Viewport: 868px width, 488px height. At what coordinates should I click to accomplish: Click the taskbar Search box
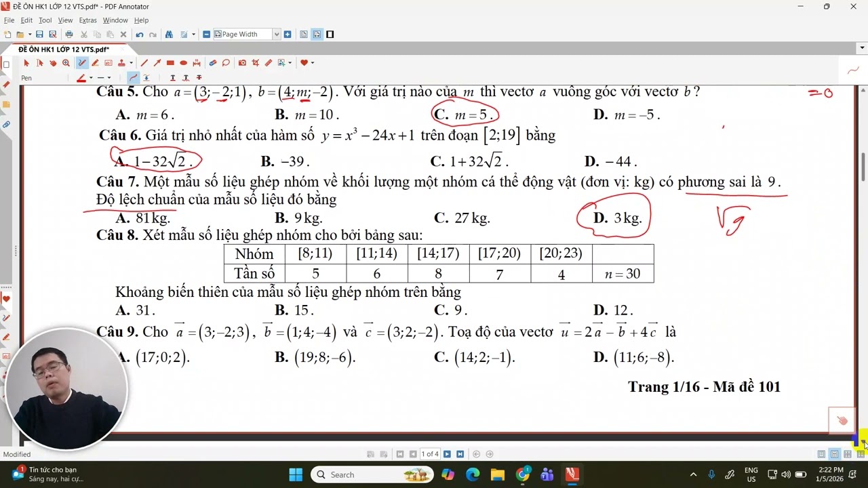pyautogui.click(x=372, y=474)
